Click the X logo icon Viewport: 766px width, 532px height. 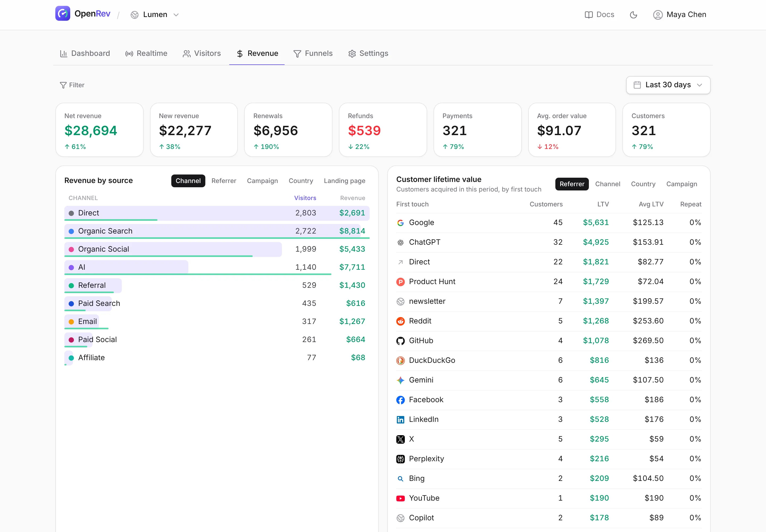pos(400,439)
